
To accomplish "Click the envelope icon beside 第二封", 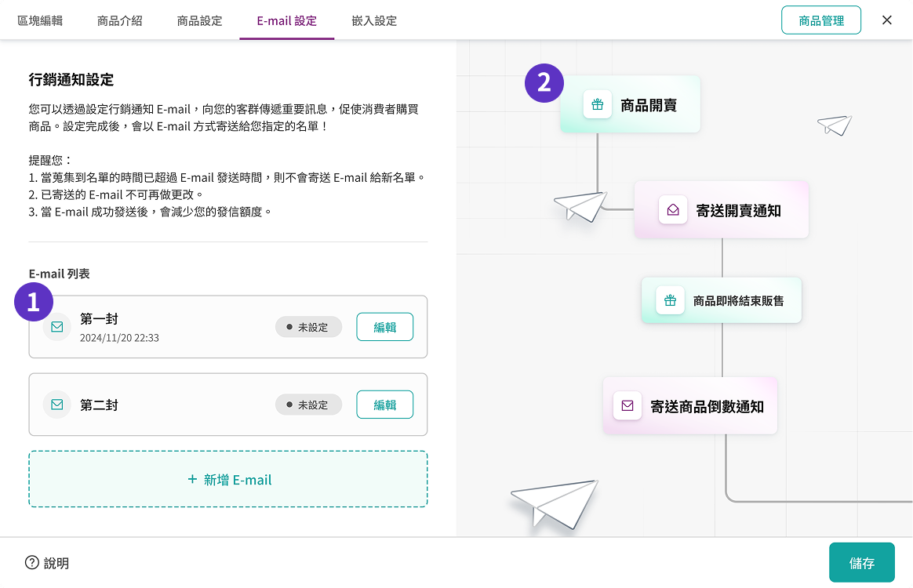I will tap(57, 405).
